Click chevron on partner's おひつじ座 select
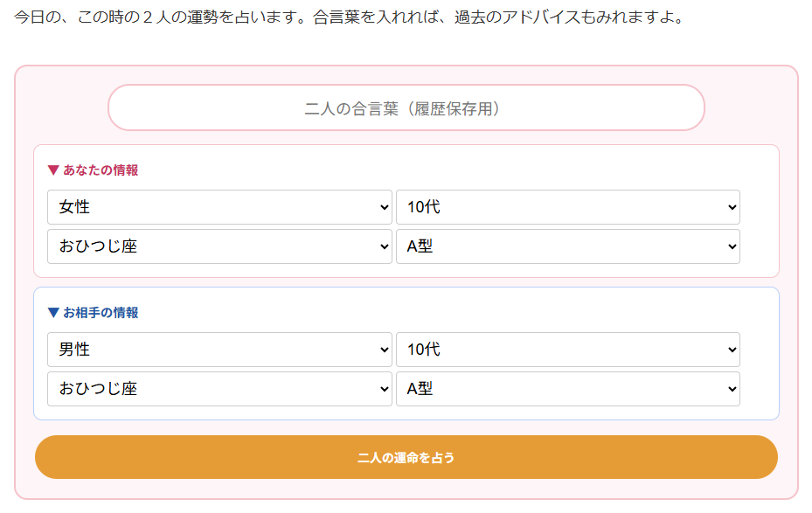The height and width of the screenshot is (513, 812). [384, 389]
